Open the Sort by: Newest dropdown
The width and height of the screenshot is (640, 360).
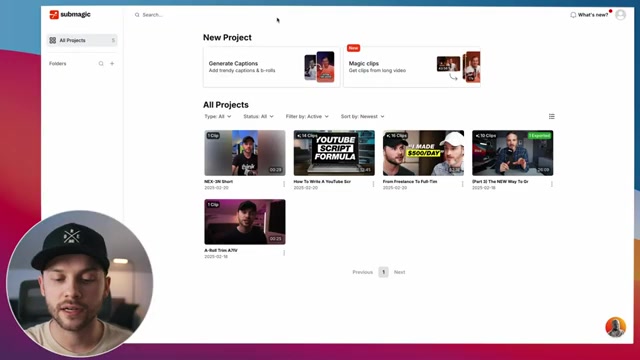click(362, 116)
